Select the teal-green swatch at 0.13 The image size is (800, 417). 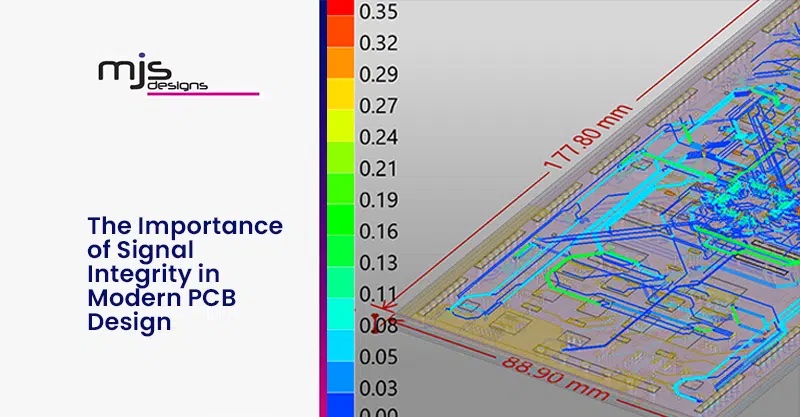pos(340,251)
